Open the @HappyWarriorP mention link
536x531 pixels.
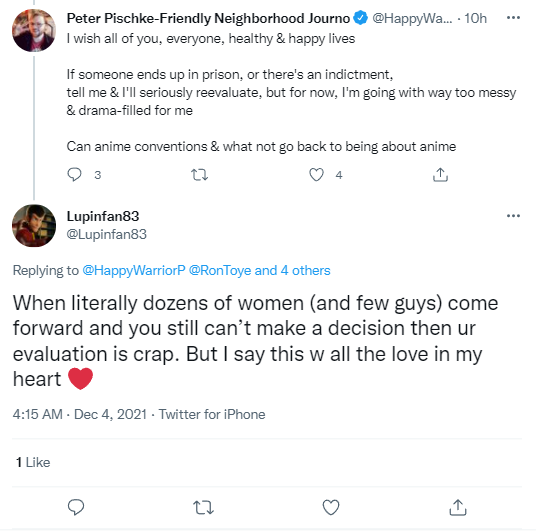click(x=134, y=270)
